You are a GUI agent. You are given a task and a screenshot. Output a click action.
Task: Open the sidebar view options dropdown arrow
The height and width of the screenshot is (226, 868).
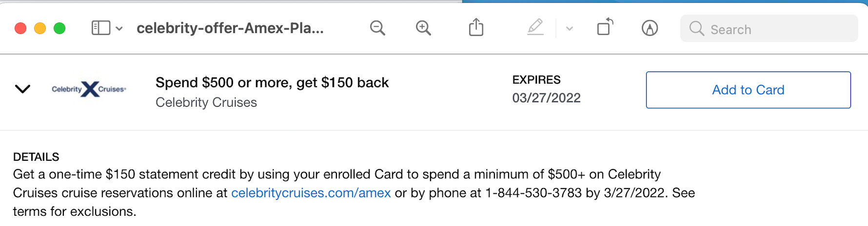[x=119, y=29]
